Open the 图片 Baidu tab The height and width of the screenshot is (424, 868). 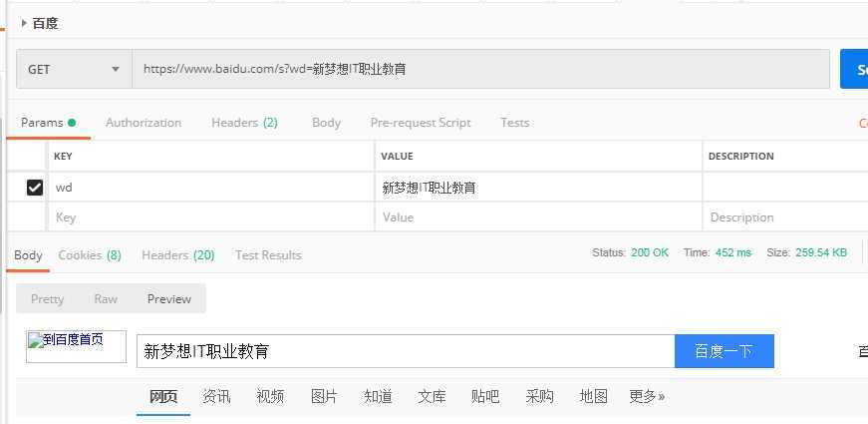324,397
